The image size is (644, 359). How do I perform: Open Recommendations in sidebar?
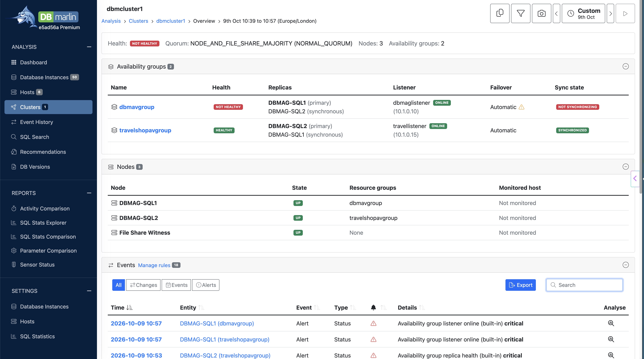(x=43, y=152)
